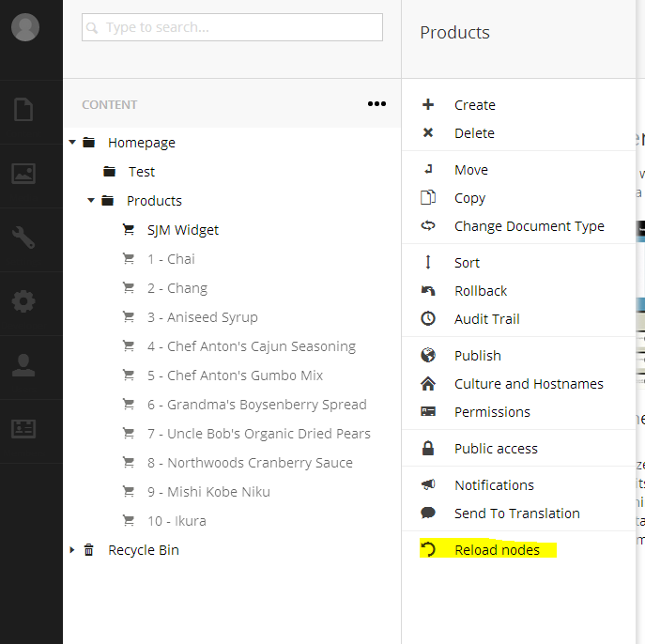Click the user avatar at top of sidebar
The height and width of the screenshot is (644, 645).
click(x=25, y=27)
